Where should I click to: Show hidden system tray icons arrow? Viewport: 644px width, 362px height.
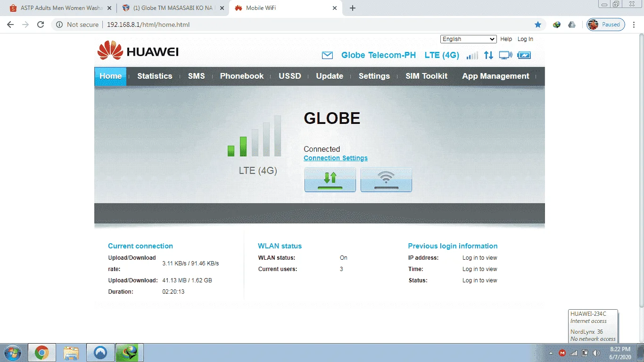point(551,353)
